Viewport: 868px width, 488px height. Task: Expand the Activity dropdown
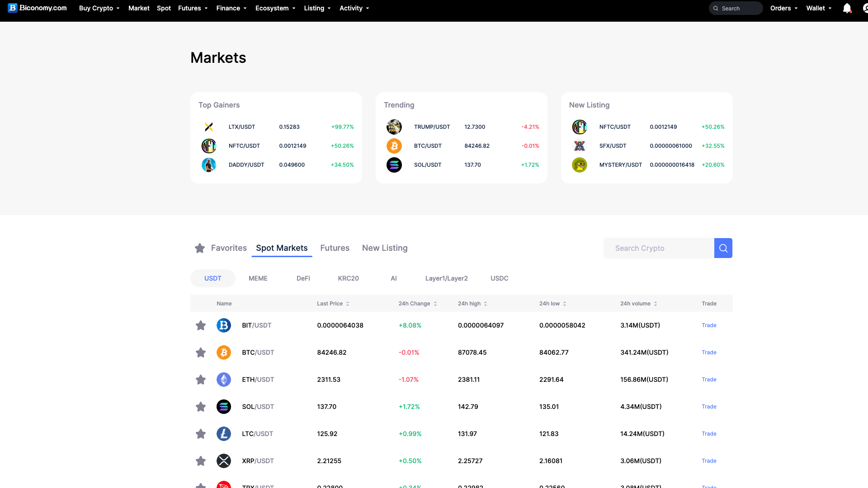pyautogui.click(x=354, y=8)
